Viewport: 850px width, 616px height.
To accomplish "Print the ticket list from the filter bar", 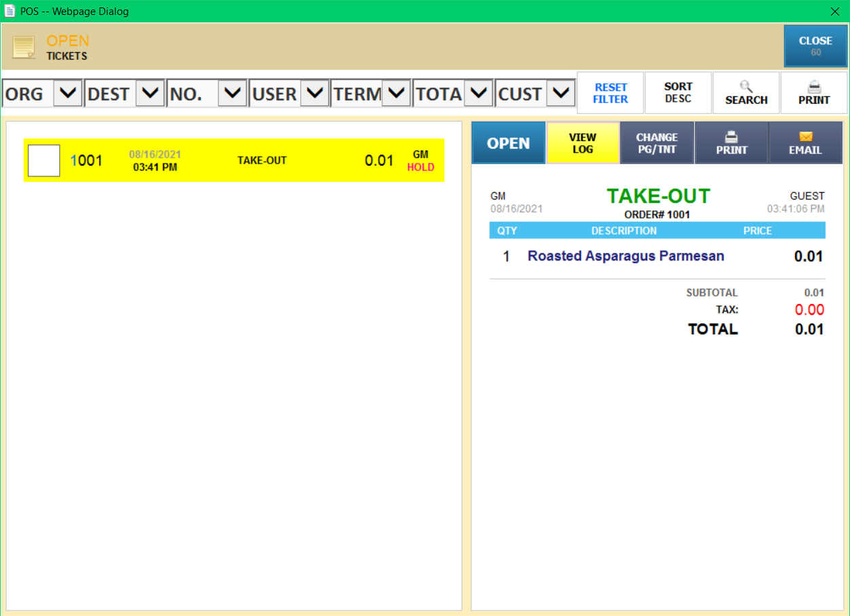I will point(814,93).
